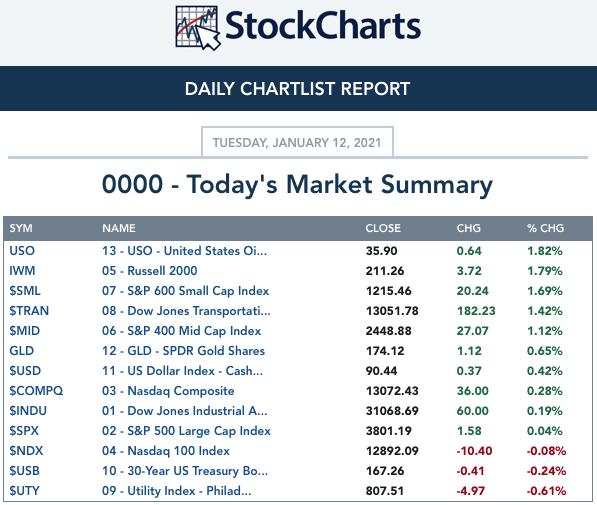The width and height of the screenshot is (597, 505).
Task: Open 12 - GLD SPDR Gold Shares chart
Action: (183, 351)
